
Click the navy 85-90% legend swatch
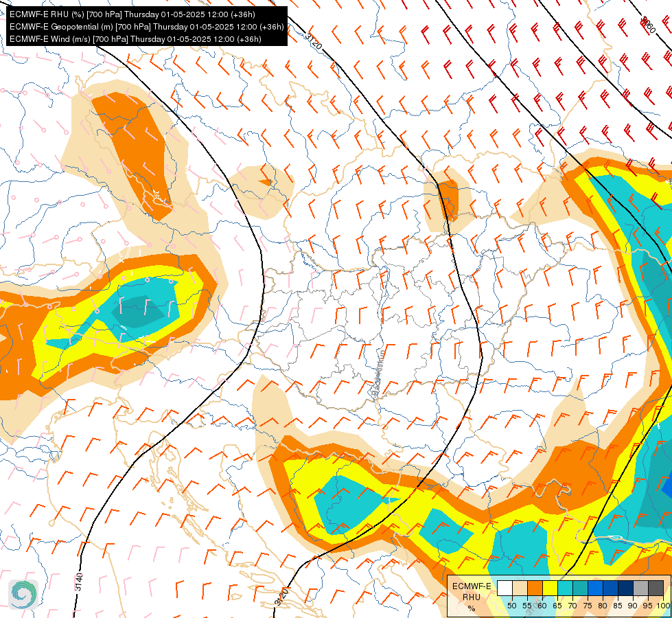coord(626,588)
